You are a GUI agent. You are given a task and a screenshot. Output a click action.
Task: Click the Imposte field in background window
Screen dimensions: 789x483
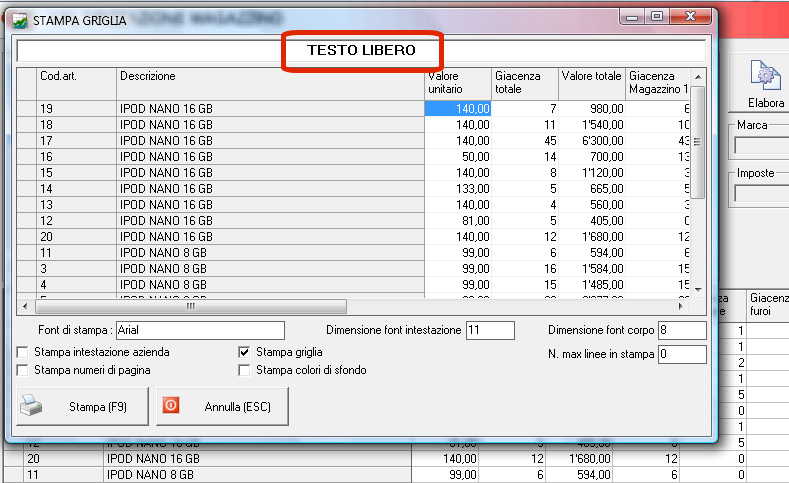tap(762, 194)
